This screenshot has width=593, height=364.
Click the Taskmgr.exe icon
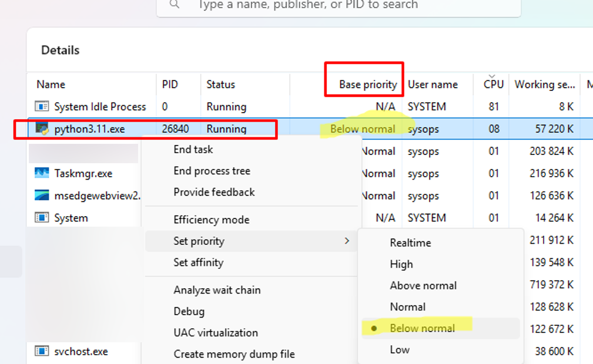pyautogui.click(x=42, y=173)
